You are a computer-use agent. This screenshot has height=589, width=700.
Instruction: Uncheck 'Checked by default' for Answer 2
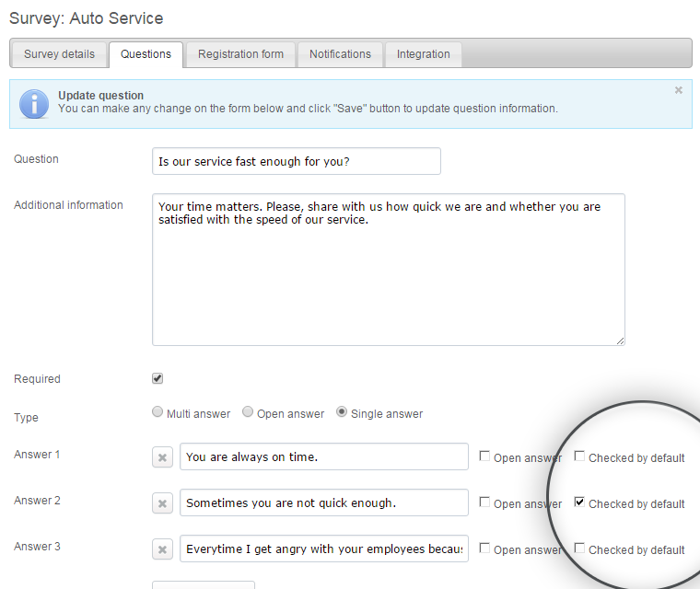(x=579, y=502)
